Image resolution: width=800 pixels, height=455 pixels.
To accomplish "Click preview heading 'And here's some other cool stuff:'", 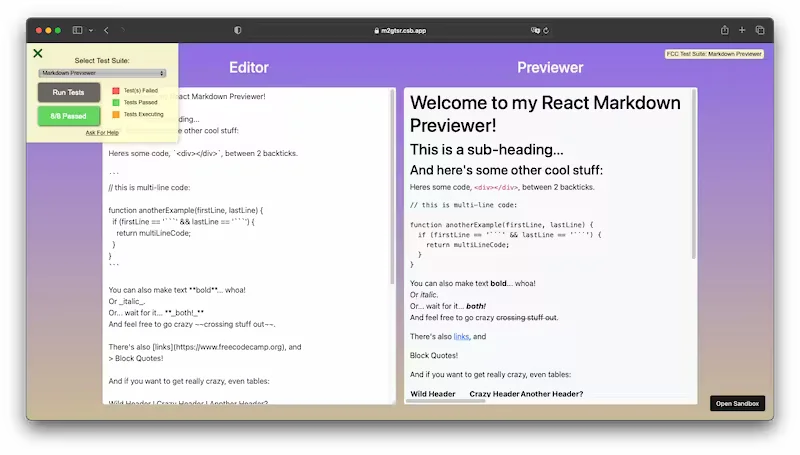I will 506,170.
